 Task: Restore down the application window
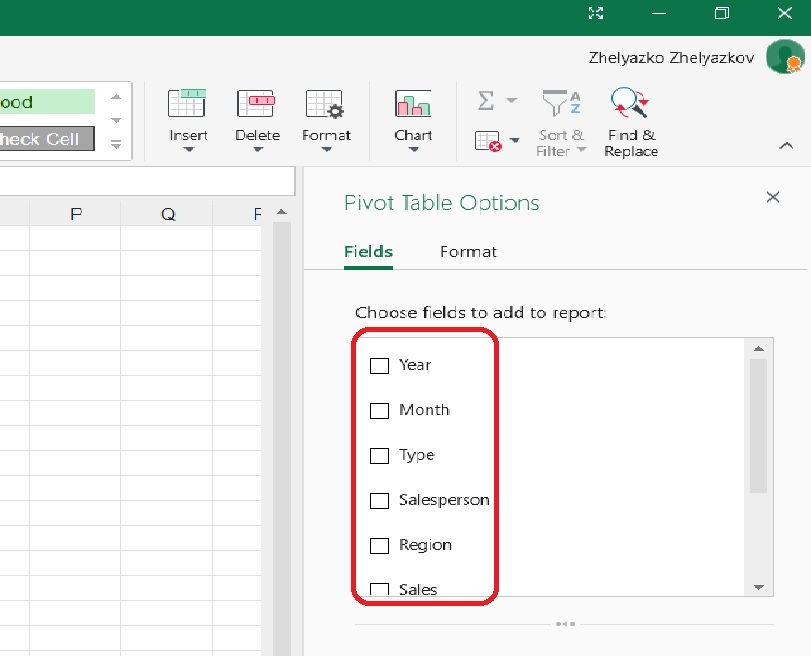coord(722,13)
